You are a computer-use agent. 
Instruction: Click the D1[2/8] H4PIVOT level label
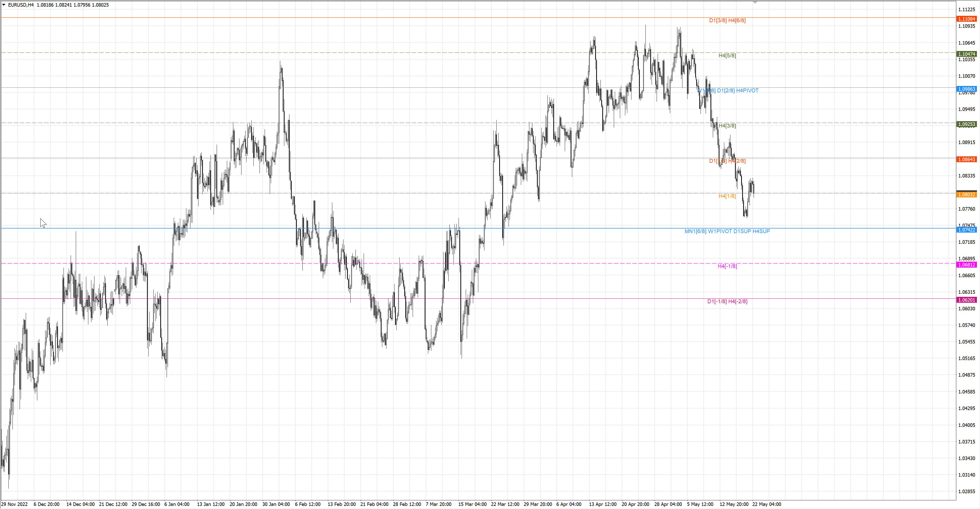coord(737,91)
